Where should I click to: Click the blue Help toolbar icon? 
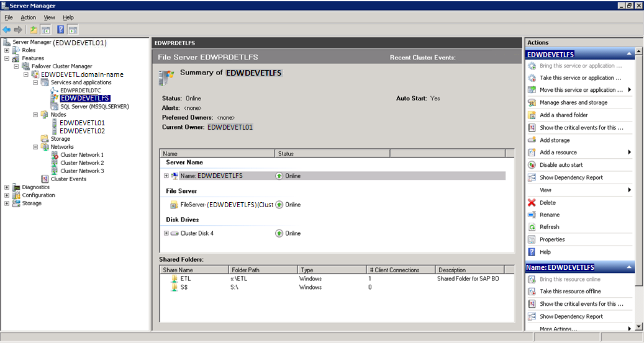point(60,30)
